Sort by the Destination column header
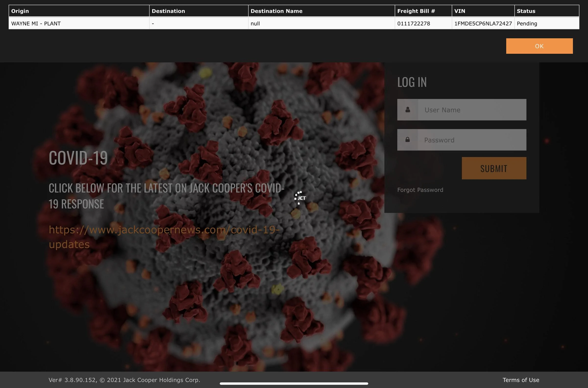The height and width of the screenshot is (388, 588). 199,11
